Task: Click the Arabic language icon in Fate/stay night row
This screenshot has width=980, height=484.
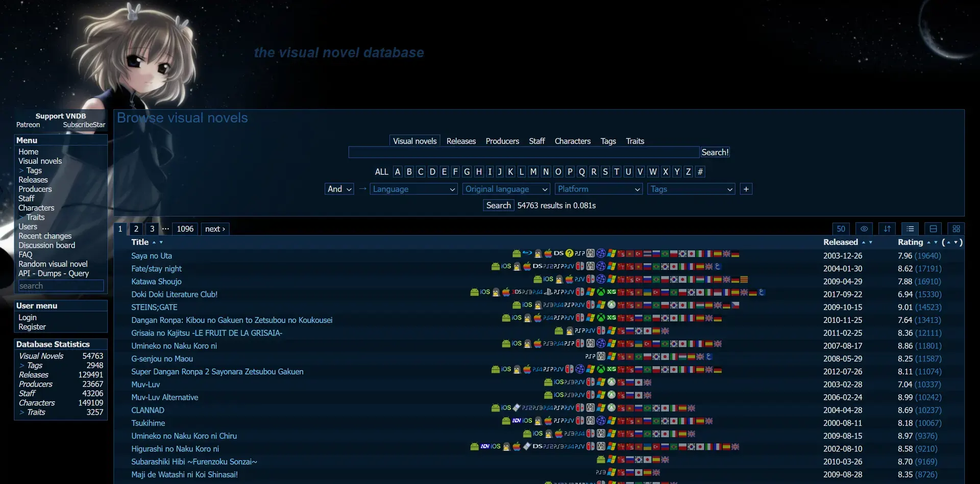Action: pos(718,266)
